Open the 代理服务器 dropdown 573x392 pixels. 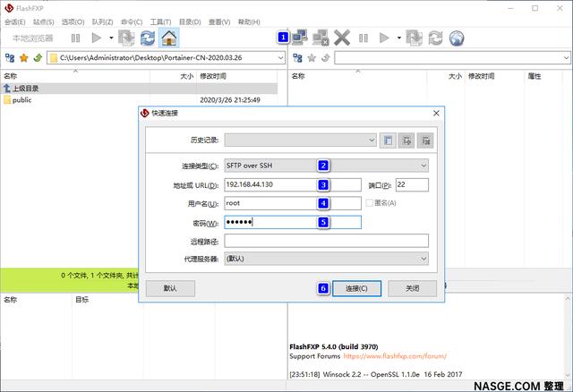coord(326,259)
